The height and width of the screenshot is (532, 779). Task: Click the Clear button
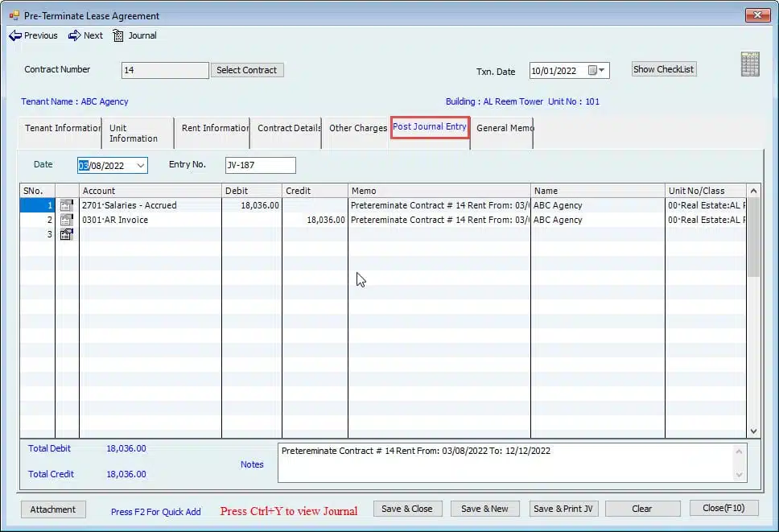click(642, 509)
